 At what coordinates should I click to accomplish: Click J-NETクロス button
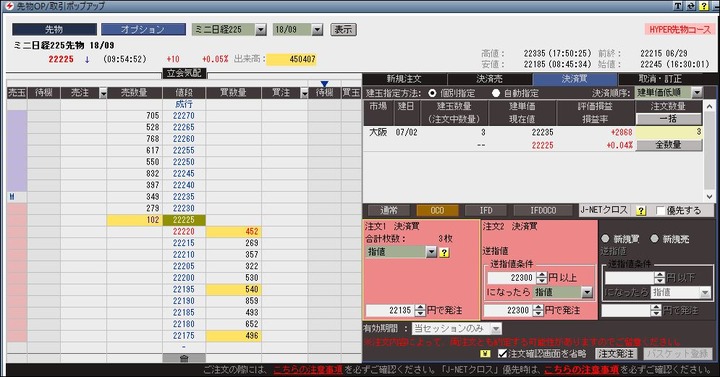pyautogui.click(x=603, y=210)
